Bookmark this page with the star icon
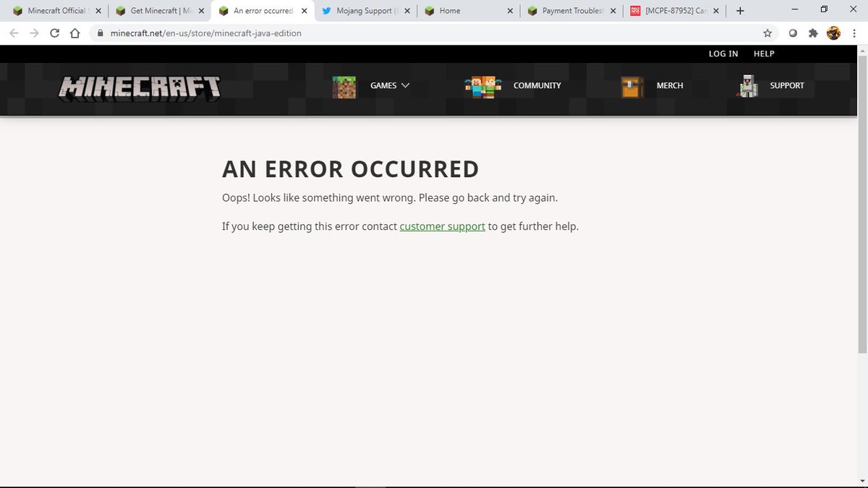The image size is (868, 488). [x=767, y=33]
